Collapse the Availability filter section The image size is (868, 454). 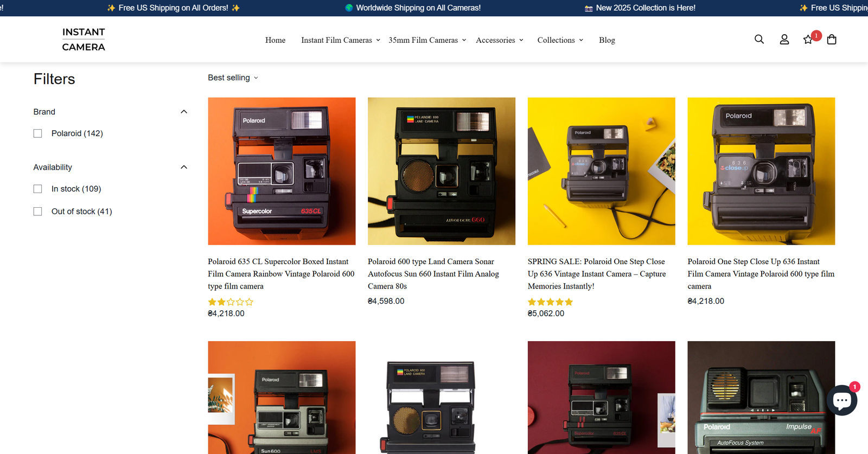[x=184, y=167]
